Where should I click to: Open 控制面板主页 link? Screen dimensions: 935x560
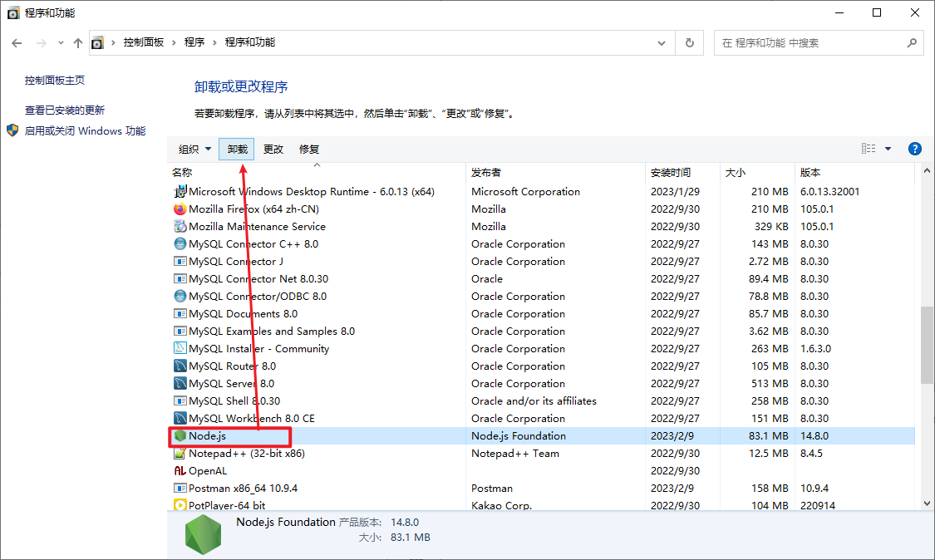55,80
